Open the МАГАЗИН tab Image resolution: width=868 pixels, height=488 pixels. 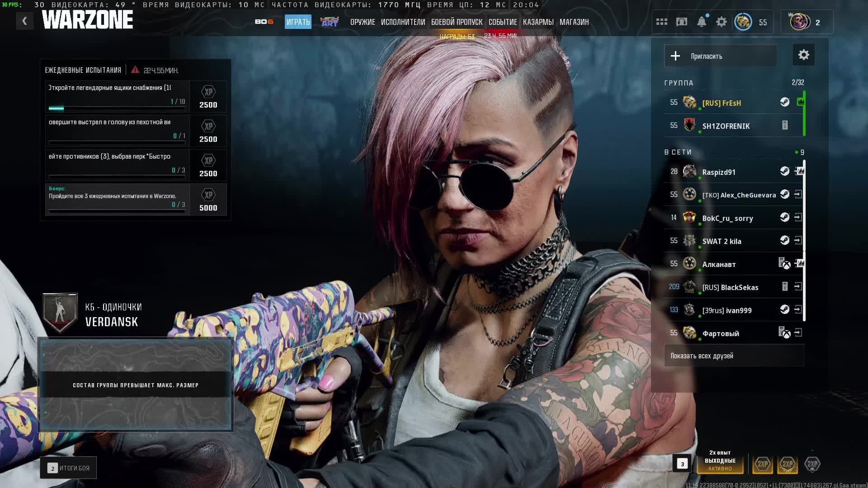coord(574,22)
